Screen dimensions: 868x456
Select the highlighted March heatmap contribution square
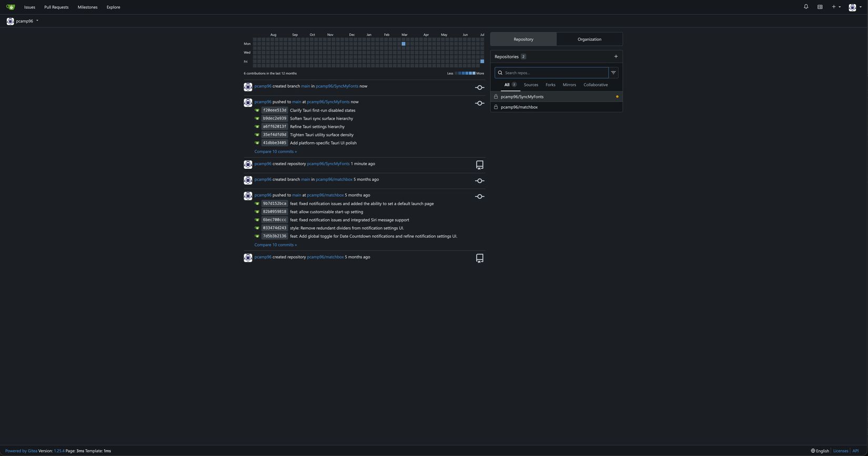click(x=403, y=44)
